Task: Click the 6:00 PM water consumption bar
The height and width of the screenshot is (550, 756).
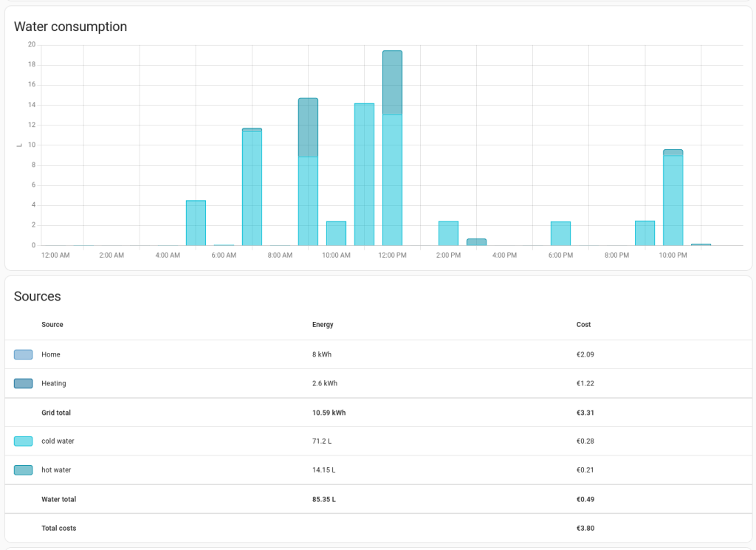Action: 560,233
